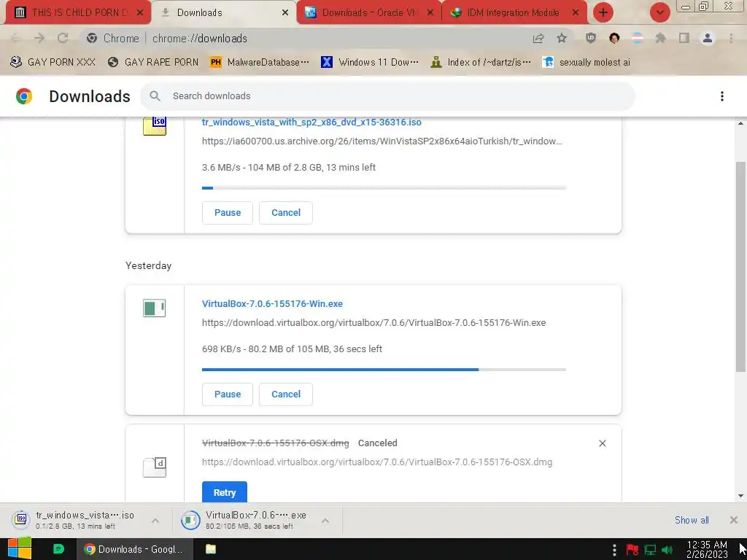Click the network tray icon

click(650, 550)
